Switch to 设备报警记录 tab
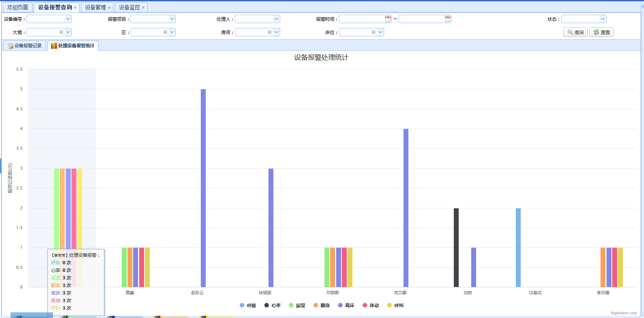Screen dimensions: 644x318 25,46
